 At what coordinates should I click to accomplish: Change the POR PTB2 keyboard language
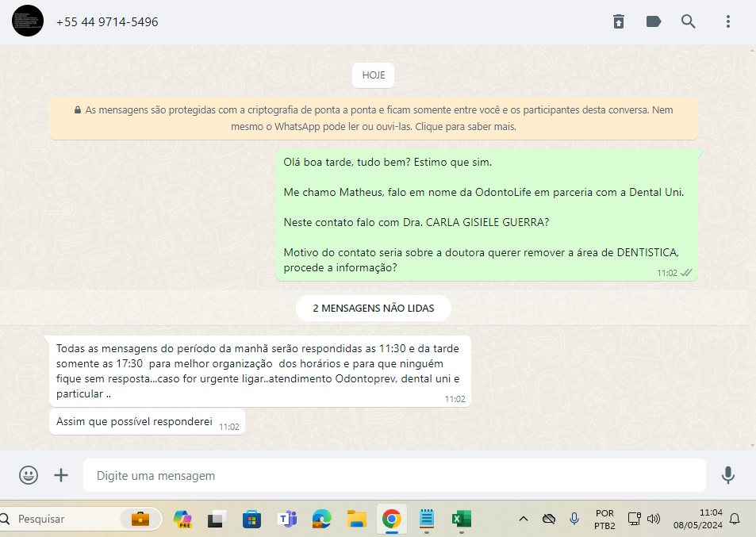tap(604, 520)
